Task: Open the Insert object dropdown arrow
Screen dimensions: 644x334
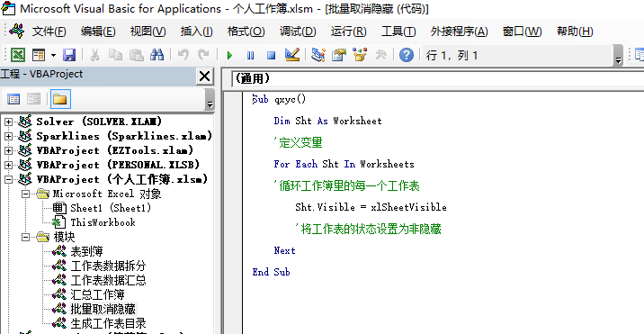Action: 53,55
